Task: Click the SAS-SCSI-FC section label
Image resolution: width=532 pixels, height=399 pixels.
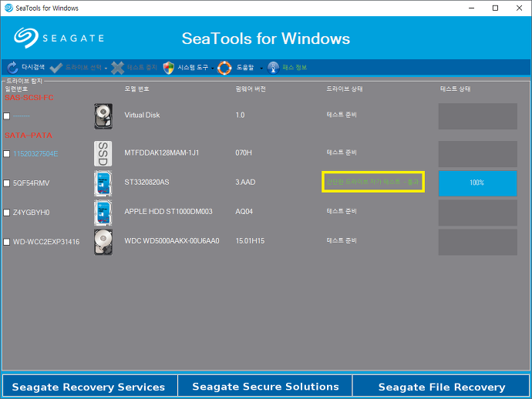Action: coord(29,98)
